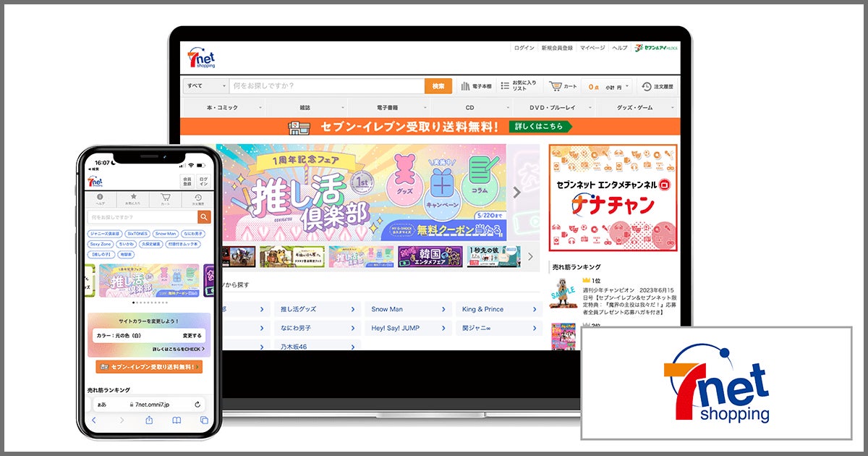Image resolution: width=868 pixels, height=456 pixels.
Task: Tap the ジャニーズ倶楽部 tag on the phone
Action: click(x=105, y=234)
